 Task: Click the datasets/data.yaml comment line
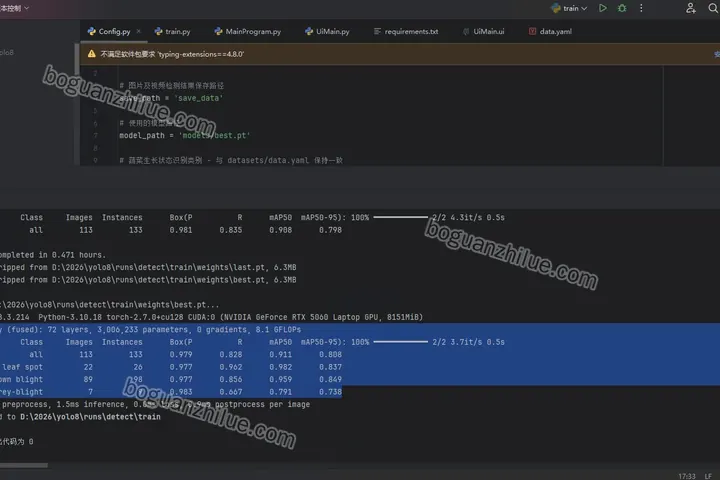click(x=231, y=160)
